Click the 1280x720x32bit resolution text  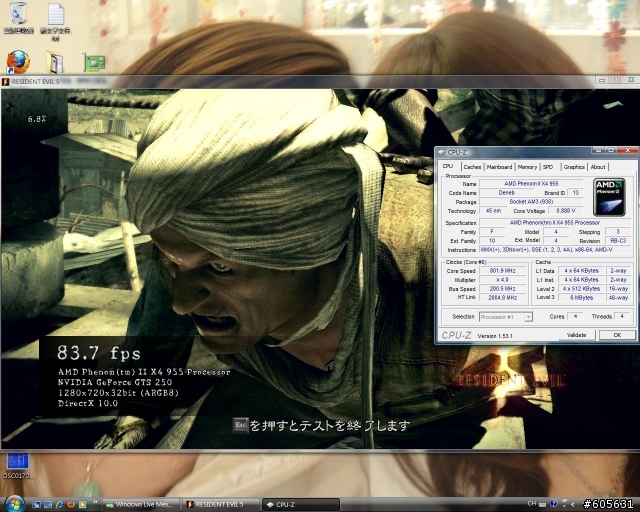118,393
